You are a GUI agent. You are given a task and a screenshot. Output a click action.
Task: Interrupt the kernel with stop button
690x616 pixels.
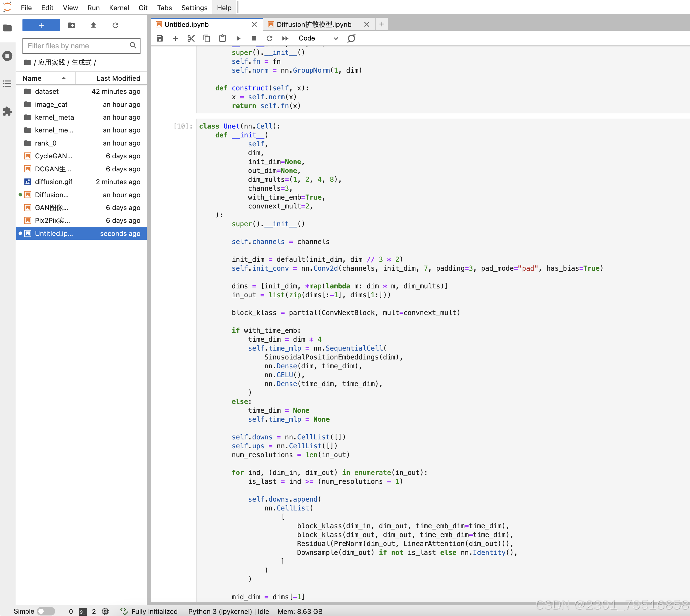(x=254, y=38)
